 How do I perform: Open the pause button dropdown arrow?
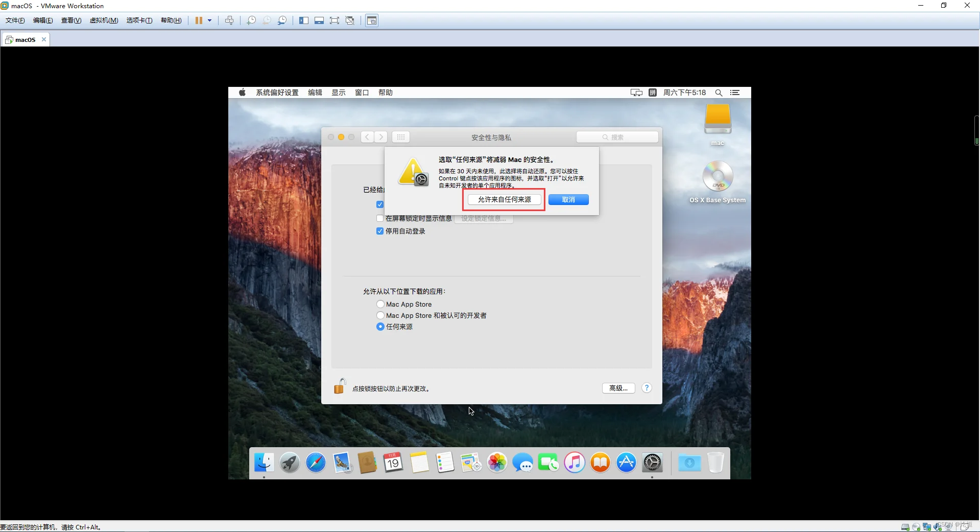tap(209, 20)
